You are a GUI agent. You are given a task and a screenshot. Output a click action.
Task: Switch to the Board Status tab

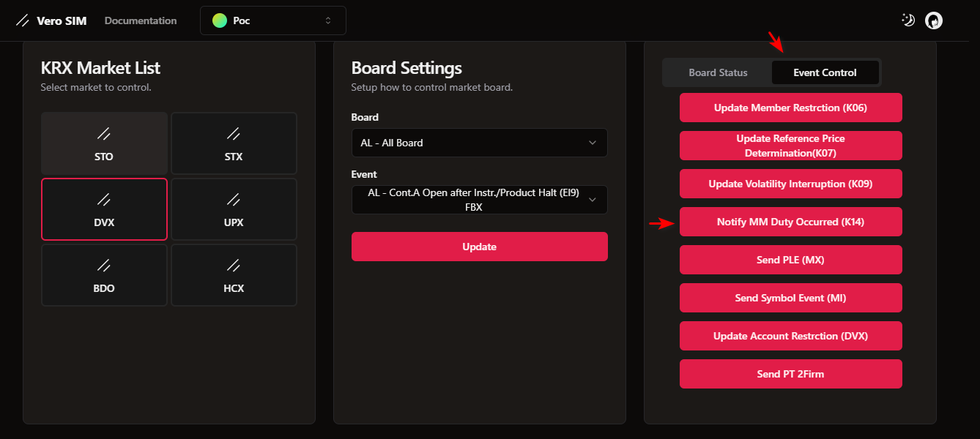[718, 72]
